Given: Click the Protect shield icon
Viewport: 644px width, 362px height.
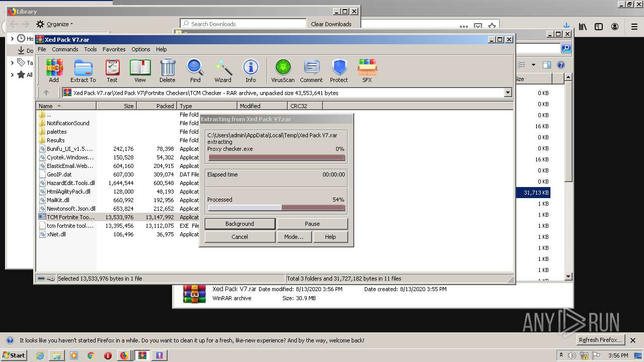Looking at the screenshot, I should 339,70.
